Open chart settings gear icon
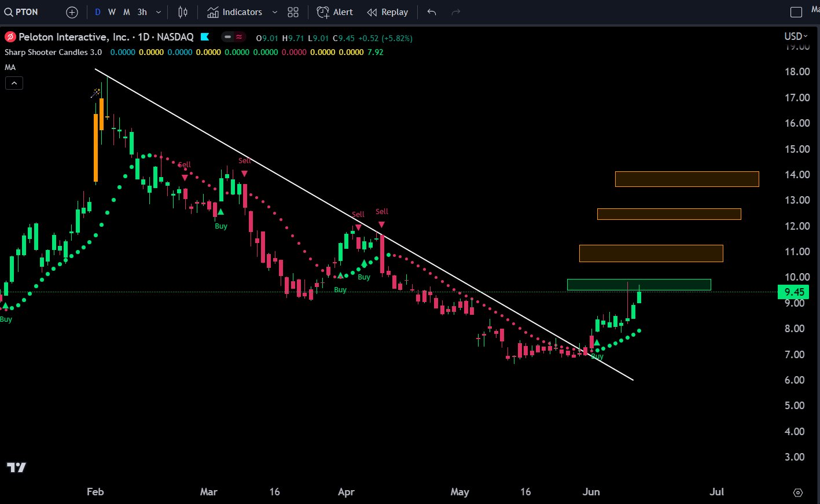 [798, 492]
